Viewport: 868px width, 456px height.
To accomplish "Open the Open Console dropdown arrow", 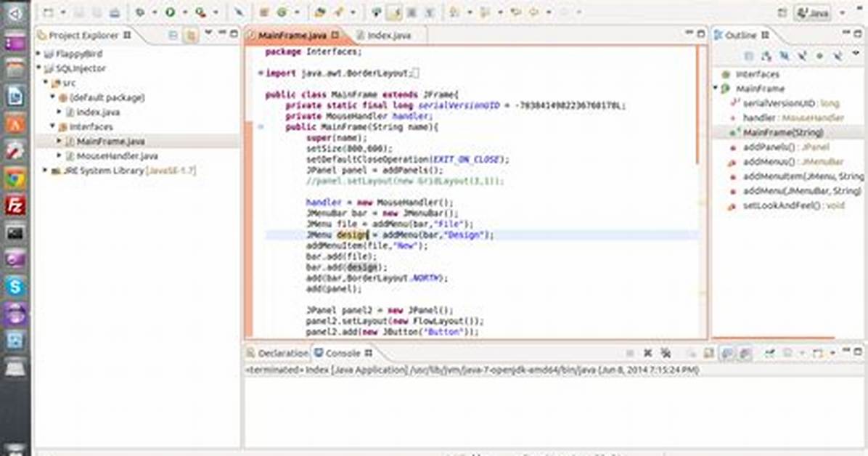I will [832, 354].
